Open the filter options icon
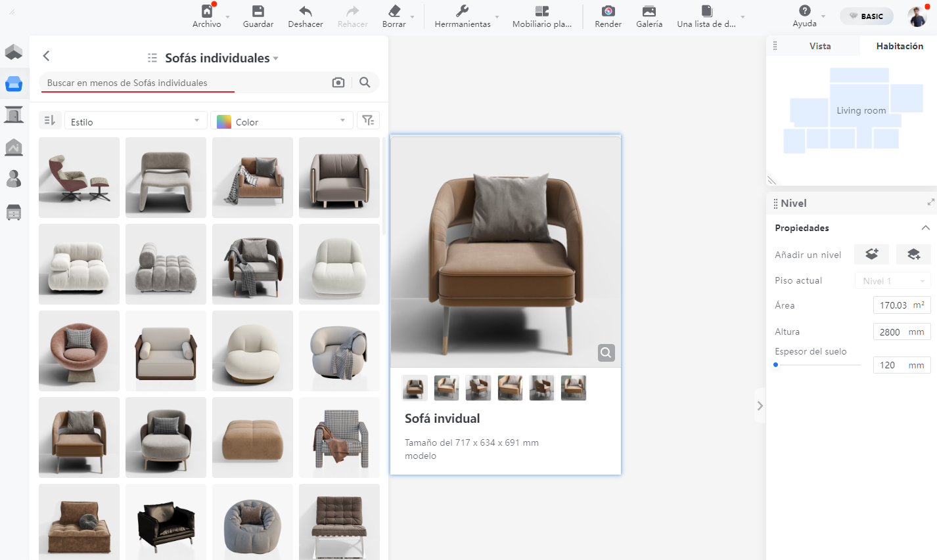Screen dimensions: 937x560 tap(368, 120)
